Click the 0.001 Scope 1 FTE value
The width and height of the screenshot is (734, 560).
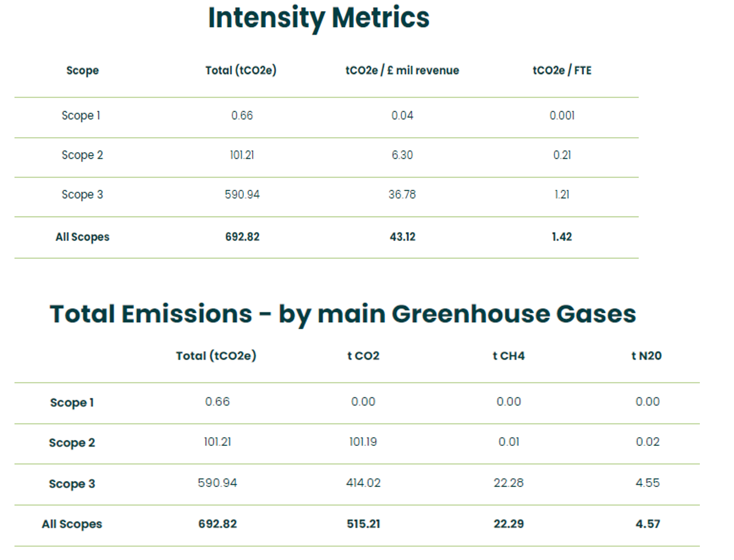click(x=562, y=116)
